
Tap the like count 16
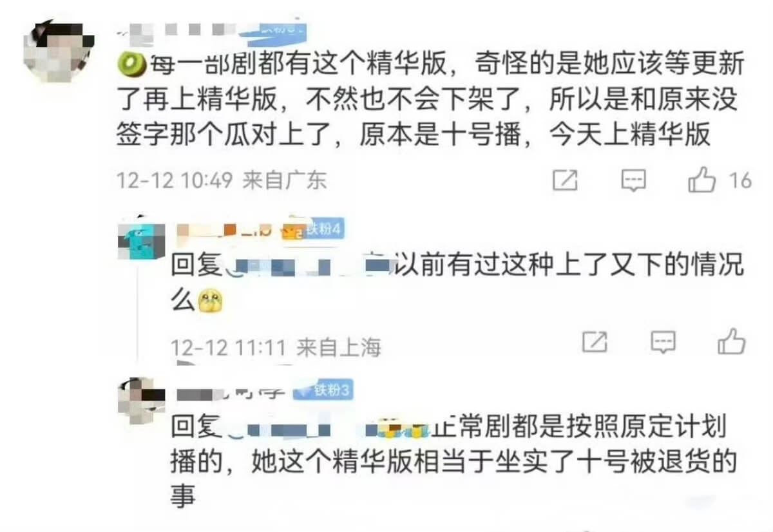(x=740, y=181)
